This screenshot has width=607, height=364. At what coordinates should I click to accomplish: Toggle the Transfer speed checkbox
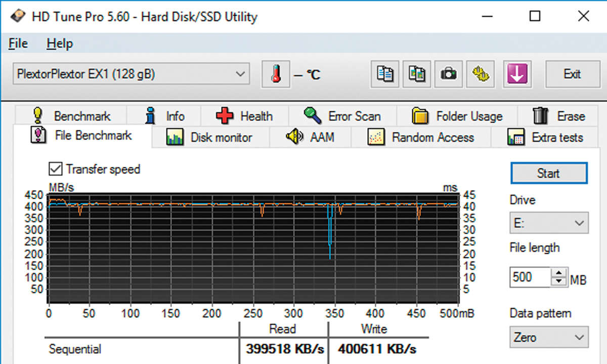coord(55,169)
